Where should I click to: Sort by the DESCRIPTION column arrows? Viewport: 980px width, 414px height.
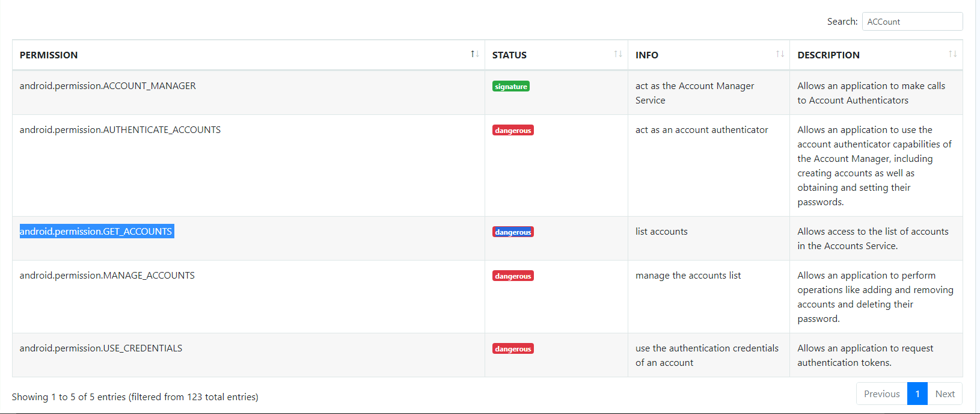(952, 54)
